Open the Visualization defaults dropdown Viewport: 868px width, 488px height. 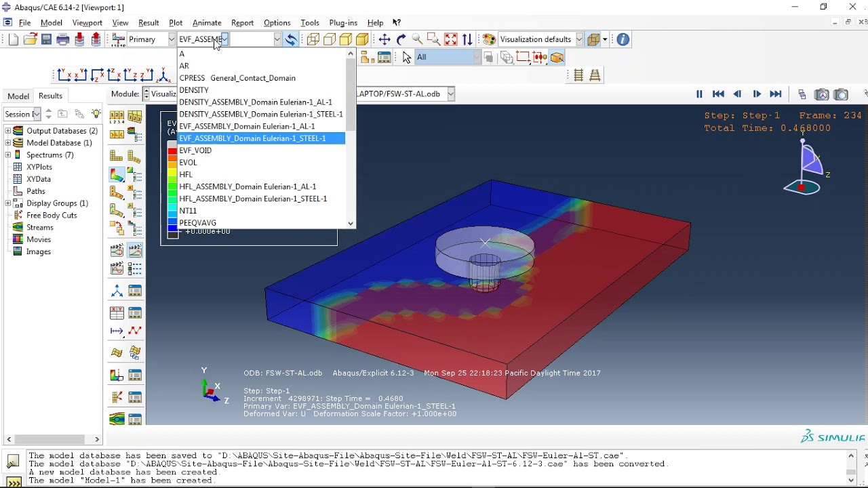579,39
